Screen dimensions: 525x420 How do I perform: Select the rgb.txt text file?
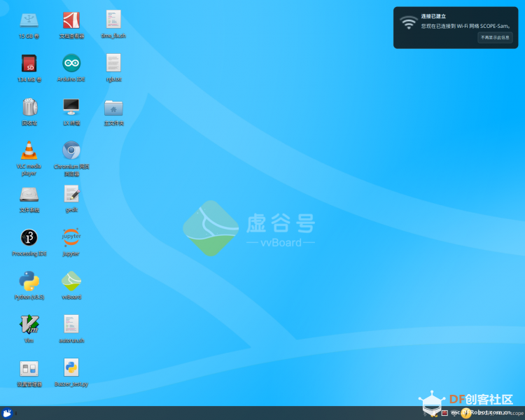[113, 62]
